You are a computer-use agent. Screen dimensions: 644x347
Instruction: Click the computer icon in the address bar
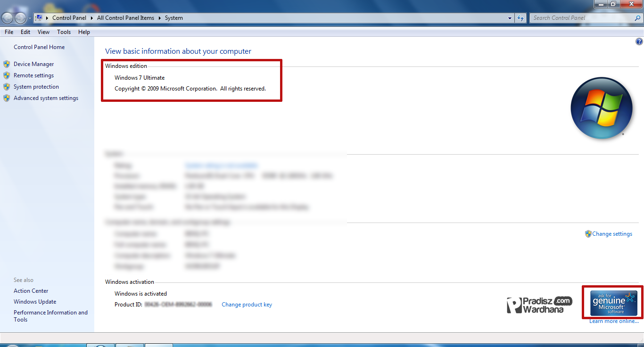[x=39, y=18]
